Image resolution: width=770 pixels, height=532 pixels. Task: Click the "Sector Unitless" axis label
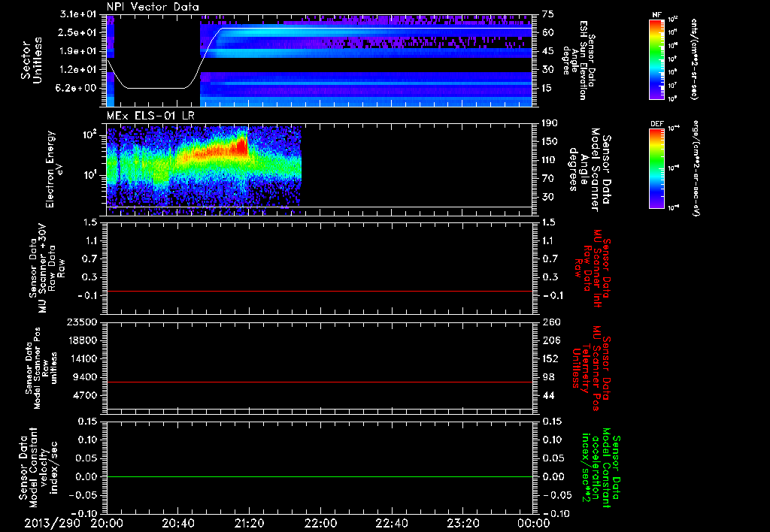pos(32,60)
